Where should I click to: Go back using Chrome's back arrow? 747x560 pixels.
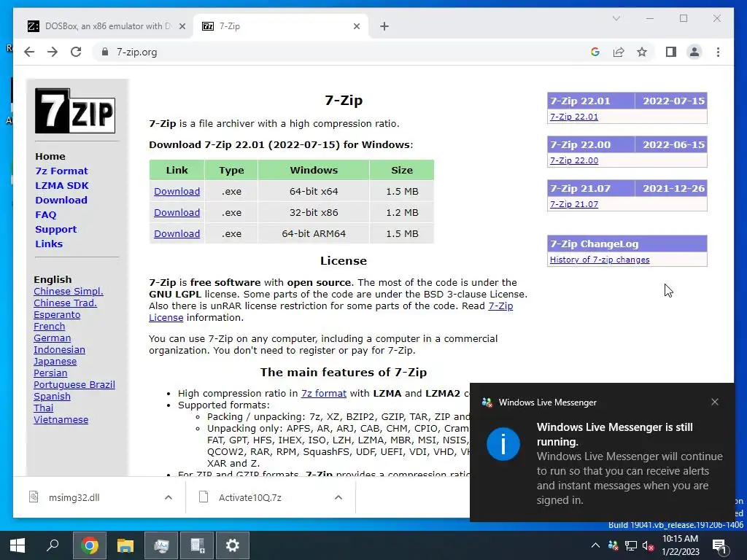pyautogui.click(x=29, y=52)
